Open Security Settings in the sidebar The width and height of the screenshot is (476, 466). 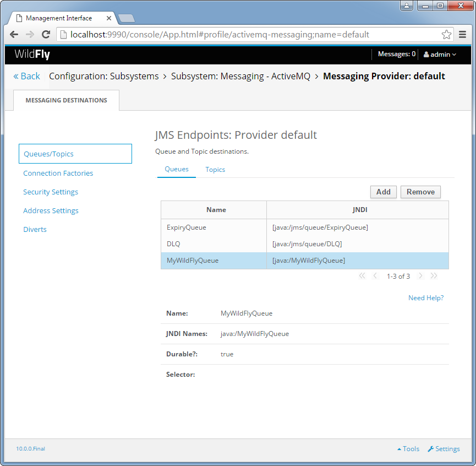point(51,192)
